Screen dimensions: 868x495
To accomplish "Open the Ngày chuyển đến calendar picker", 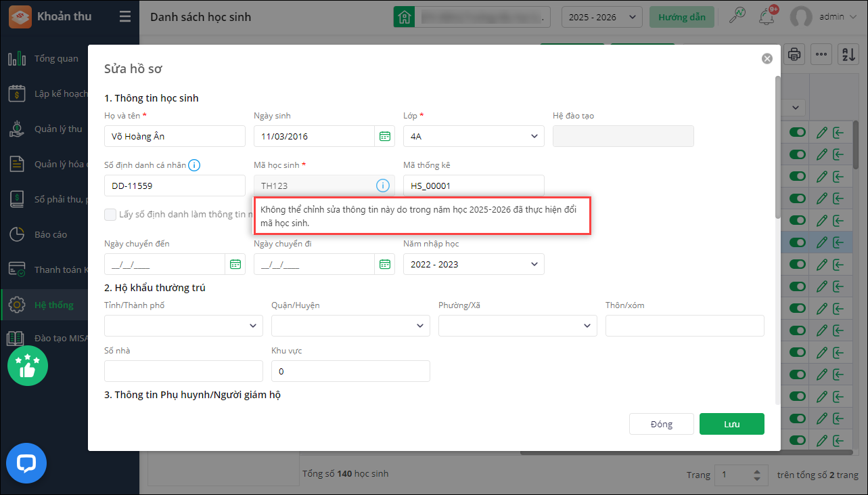I will [x=235, y=264].
